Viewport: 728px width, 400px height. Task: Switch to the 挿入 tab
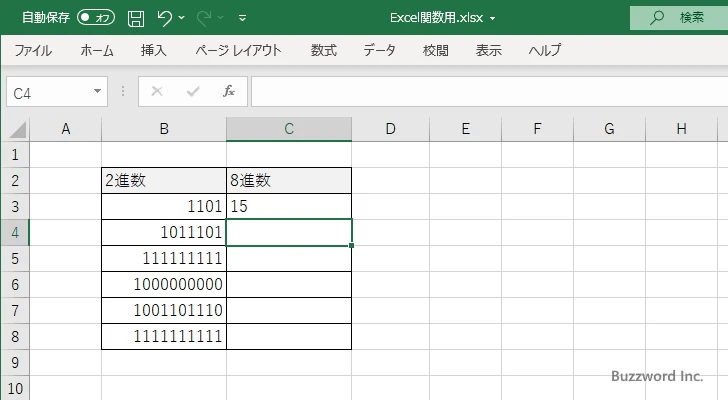tap(153, 50)
